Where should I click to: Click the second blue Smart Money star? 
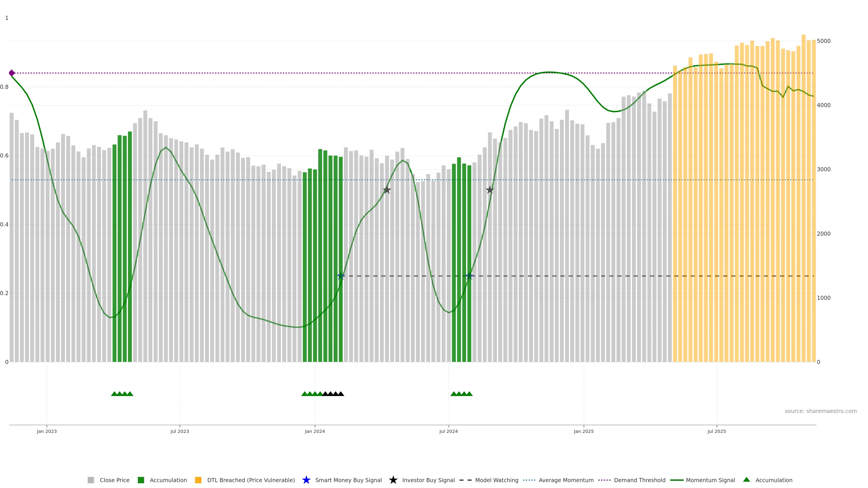coord(469,276)
